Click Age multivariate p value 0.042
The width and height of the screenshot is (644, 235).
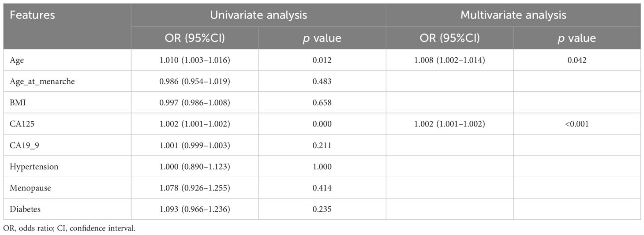click(577, 60)
